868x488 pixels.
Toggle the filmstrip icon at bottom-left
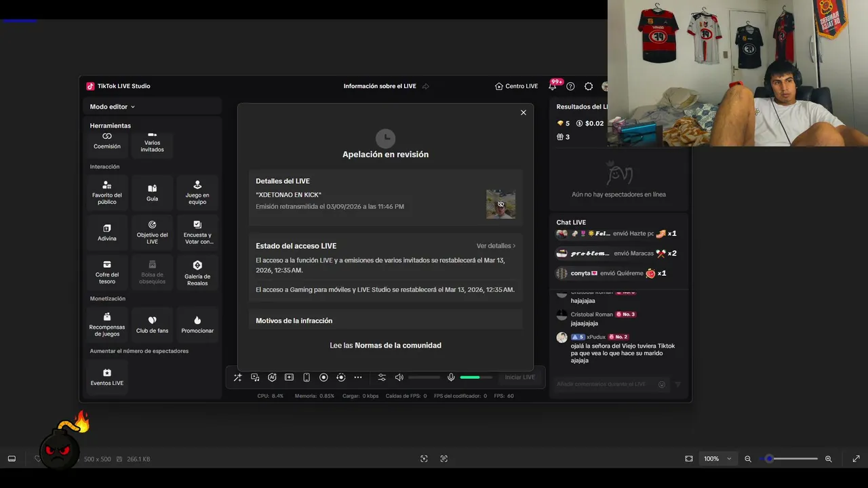pos(12,459)
